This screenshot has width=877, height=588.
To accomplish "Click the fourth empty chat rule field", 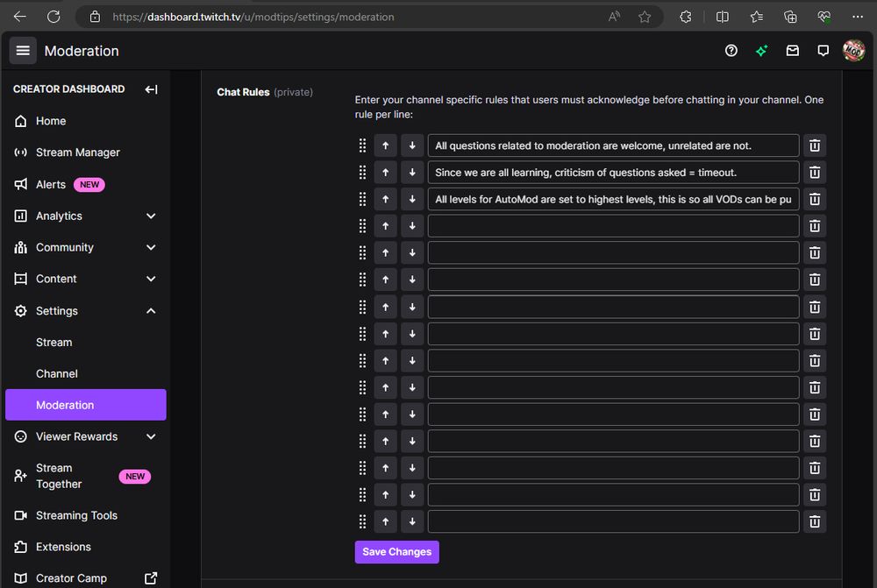I will click(612, 225).
